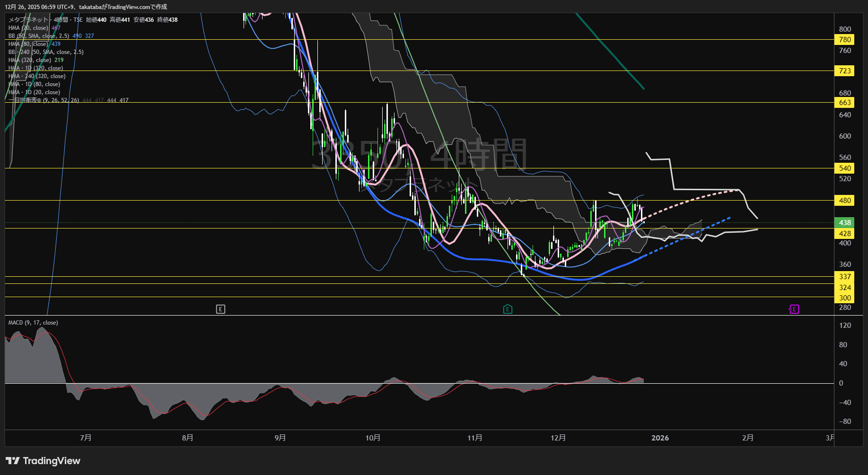Image resolution: width=868 pixels, height=475 pixels.
Task: Click the 10月 label on the time axis
Action: [x=373, y=438]
